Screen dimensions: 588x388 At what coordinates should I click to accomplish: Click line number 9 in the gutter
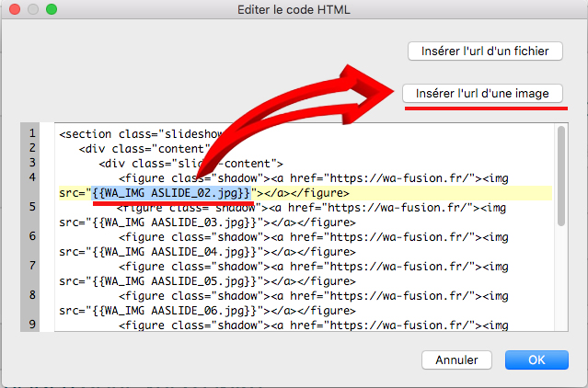32,325
